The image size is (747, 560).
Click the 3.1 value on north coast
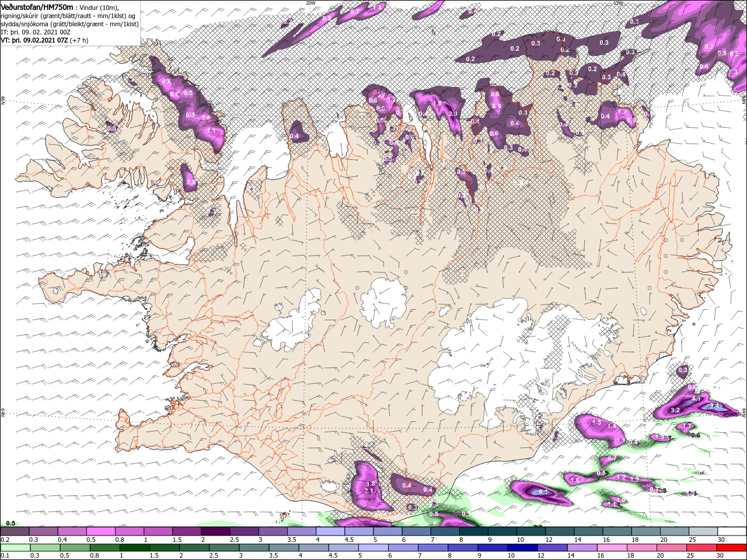coord(453,114)
